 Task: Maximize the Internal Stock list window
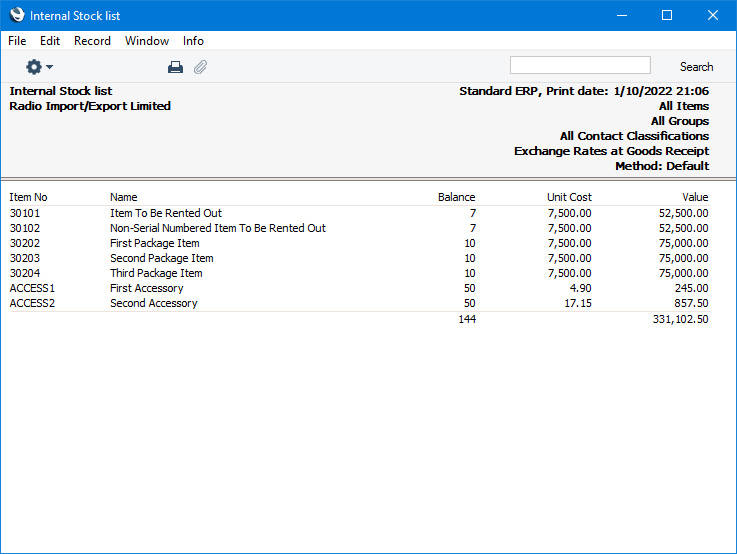click(x=666, y=16)
